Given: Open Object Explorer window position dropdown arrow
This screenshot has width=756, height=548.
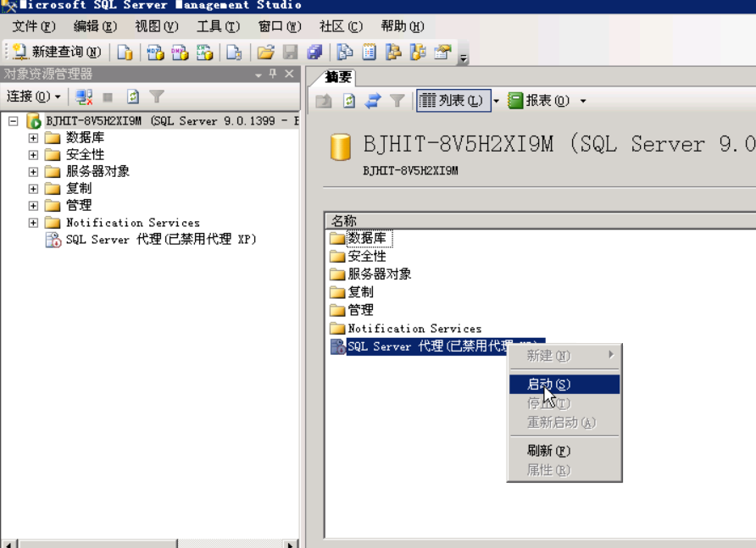Looking at the screenshot, I should coord(258,75).
